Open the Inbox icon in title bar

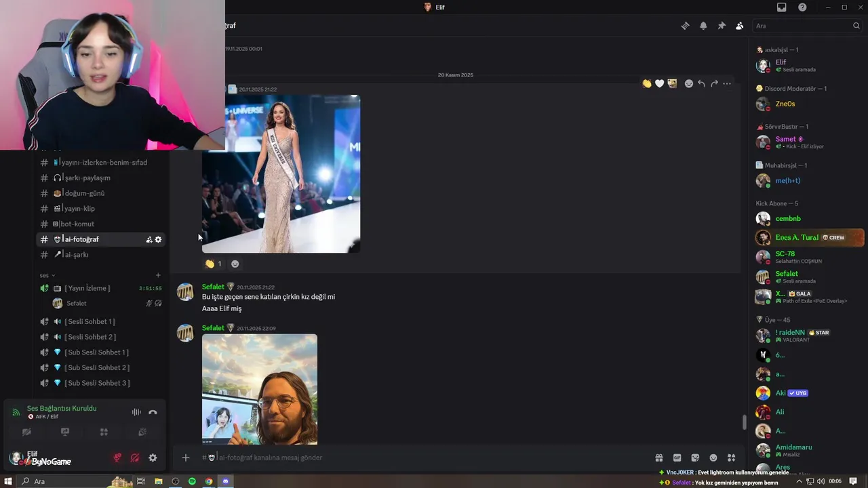[781, 7]
